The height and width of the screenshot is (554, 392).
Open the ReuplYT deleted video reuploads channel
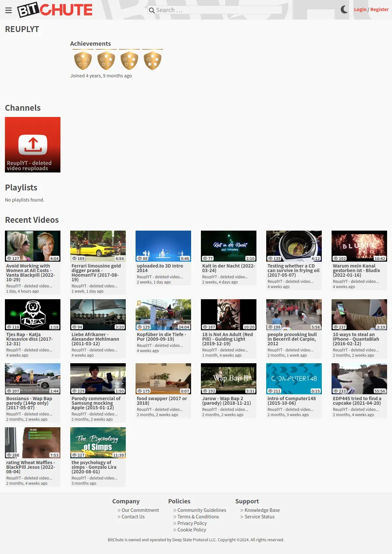click(x=33, y=145)
